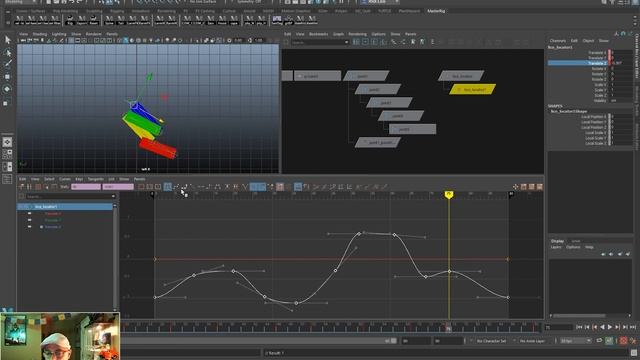Screen dimensions: 640x360
Task: Open the Script Editor icon
Action: pos(634,353)
